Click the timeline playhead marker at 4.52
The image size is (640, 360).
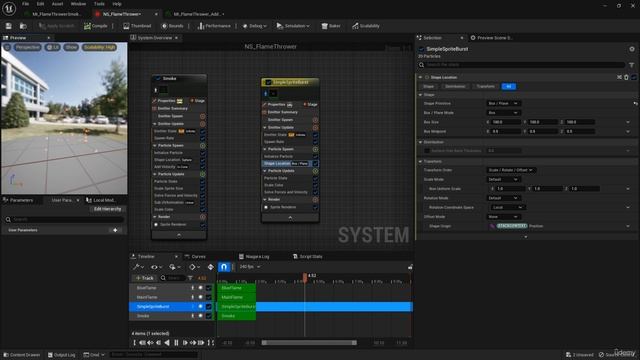[305, 277]
